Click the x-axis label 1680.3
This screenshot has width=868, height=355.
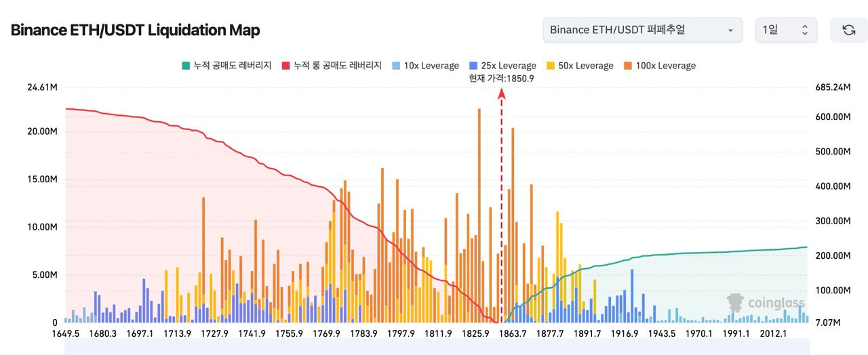[102, 333]
